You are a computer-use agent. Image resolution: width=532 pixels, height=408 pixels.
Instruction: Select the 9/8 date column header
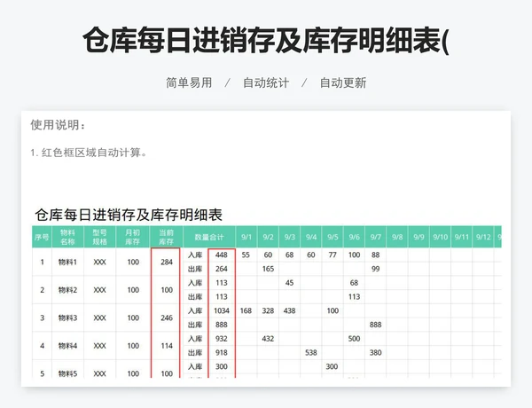(x=397, y=237)
